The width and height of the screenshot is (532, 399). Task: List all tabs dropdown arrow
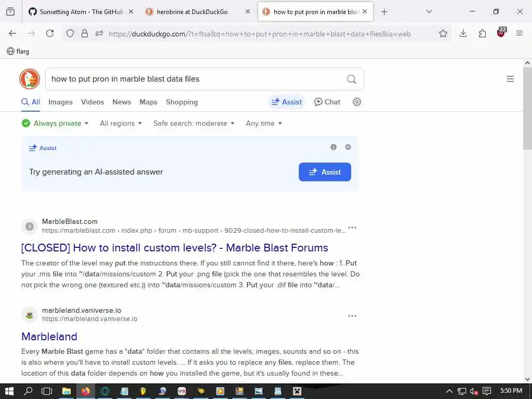(x=429, y=11)
